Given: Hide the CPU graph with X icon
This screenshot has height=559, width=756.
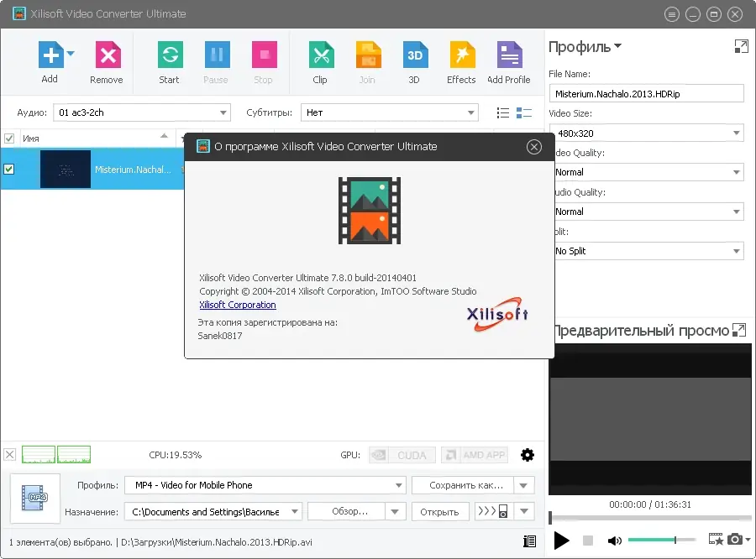Looking at the screenshot, I should pos(9,454).
